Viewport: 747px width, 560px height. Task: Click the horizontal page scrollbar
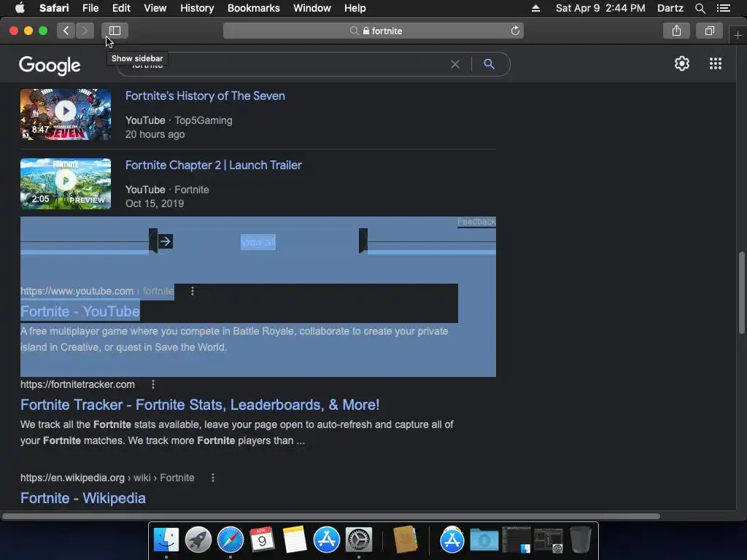pos(331,516)
